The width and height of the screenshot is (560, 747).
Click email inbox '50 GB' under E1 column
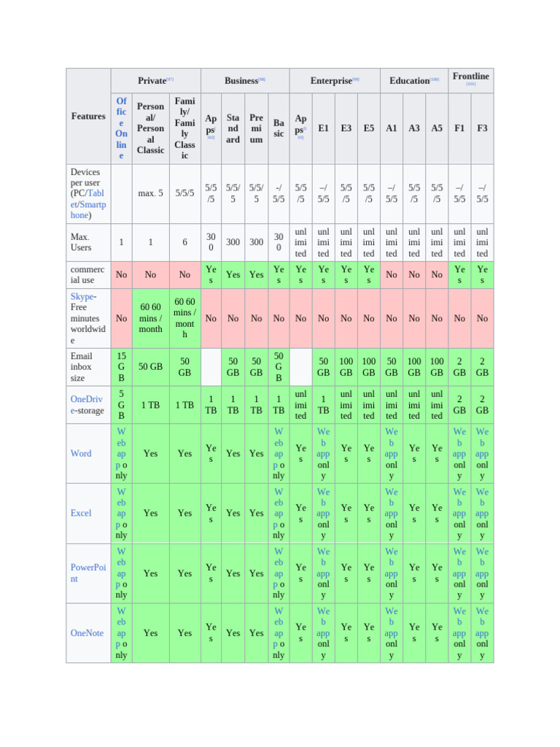click(323, 366)
